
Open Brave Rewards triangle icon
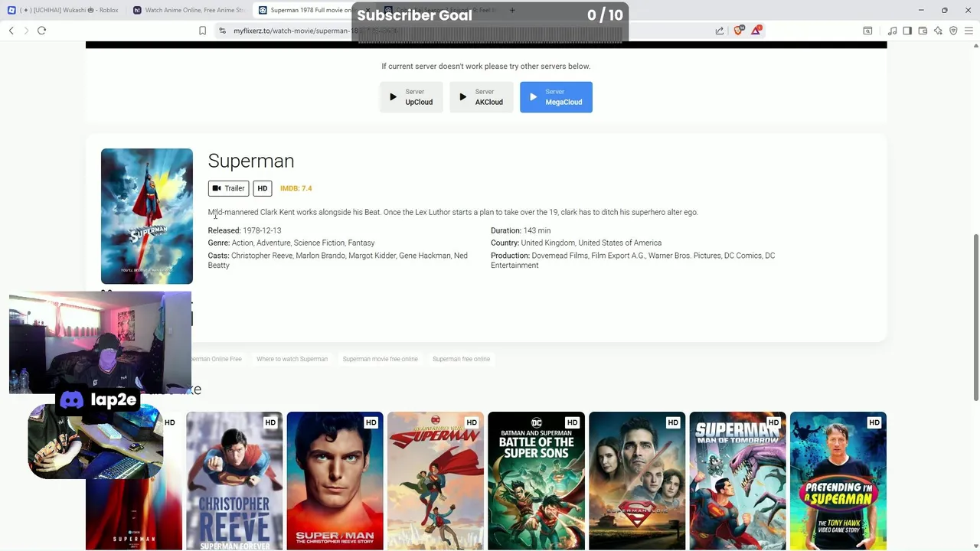756,31
